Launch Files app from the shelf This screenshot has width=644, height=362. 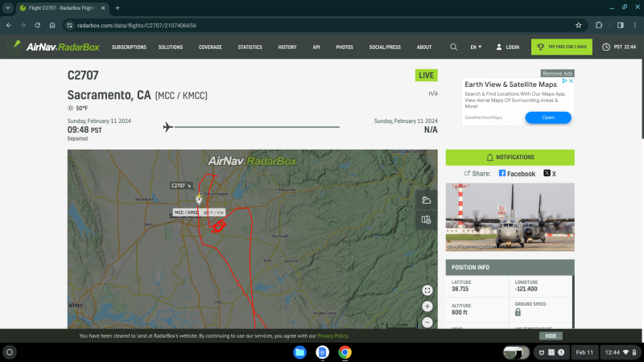(299, 352)
